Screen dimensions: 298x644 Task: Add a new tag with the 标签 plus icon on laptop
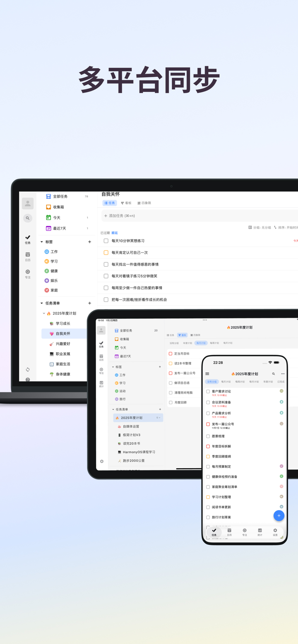[x=89, y=242]
